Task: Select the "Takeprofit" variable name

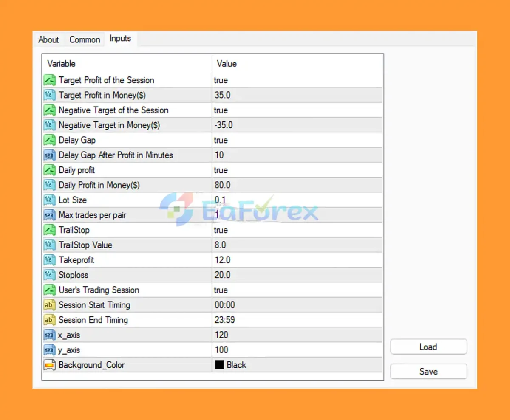Action: [x=76, y=260]
